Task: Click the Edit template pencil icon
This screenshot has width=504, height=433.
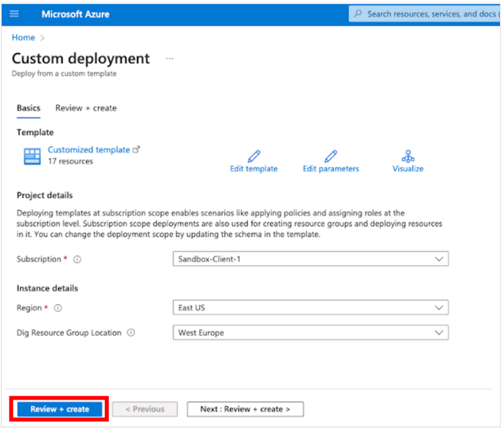Action: tap(253, 156)
